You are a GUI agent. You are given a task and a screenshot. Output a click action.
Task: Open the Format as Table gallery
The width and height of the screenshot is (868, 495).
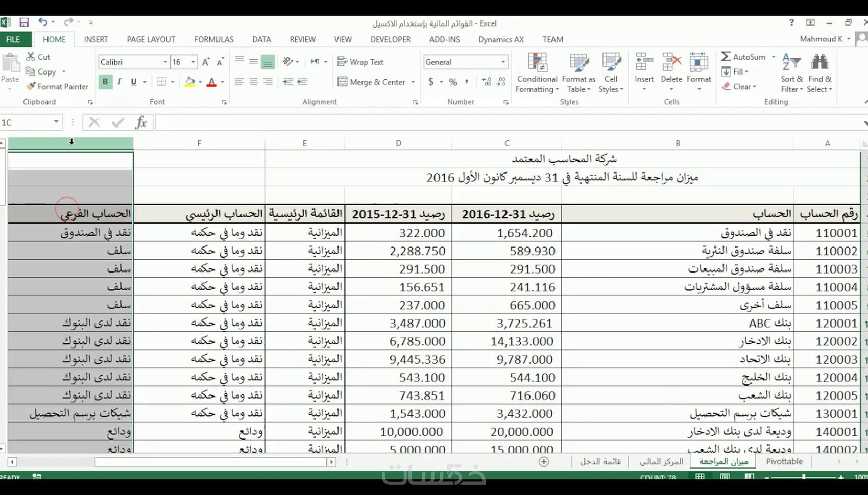click(x=578, y=73)
